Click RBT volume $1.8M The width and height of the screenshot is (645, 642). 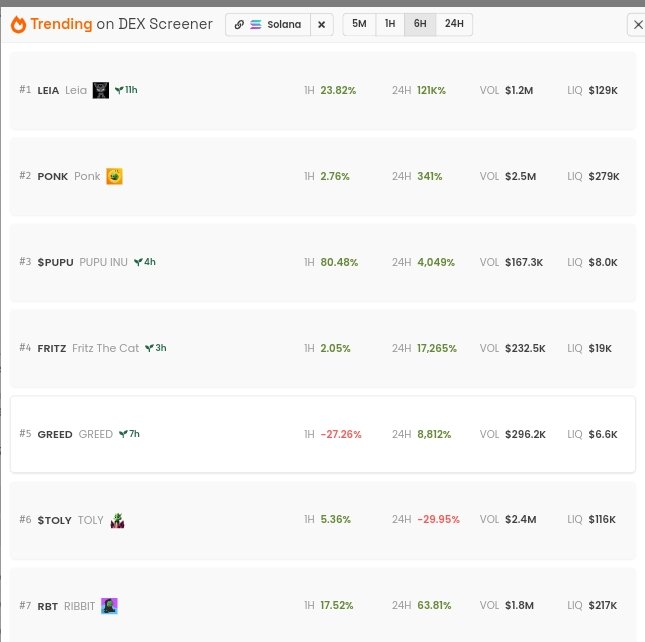[520, 605]
